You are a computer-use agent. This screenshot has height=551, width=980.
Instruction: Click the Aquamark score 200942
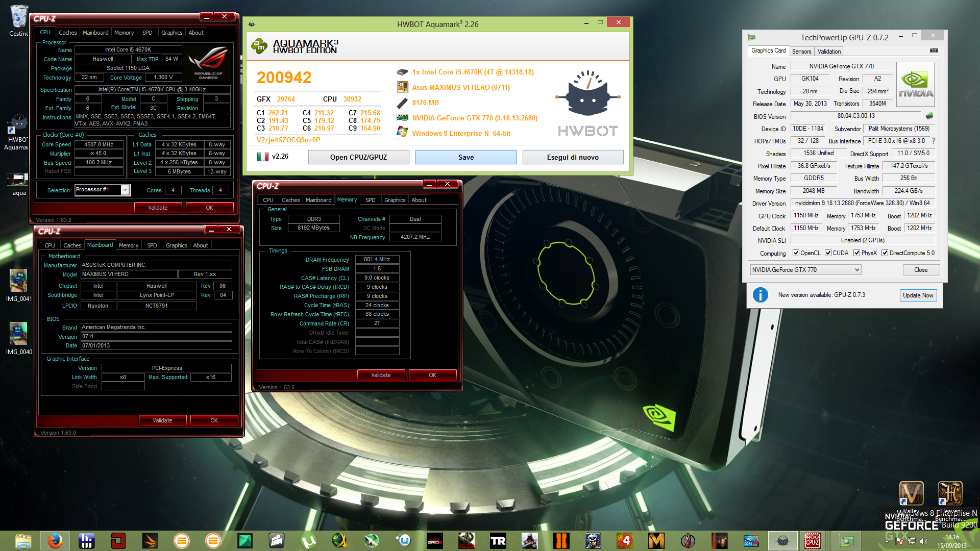click(284, 78)
